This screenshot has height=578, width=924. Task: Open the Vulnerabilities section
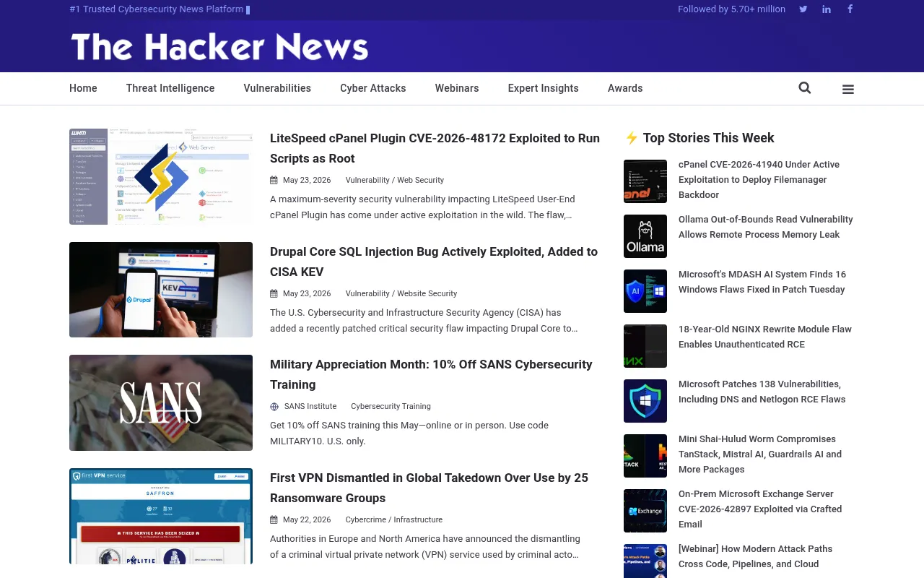pyautogui.click(x=277, y=88)
